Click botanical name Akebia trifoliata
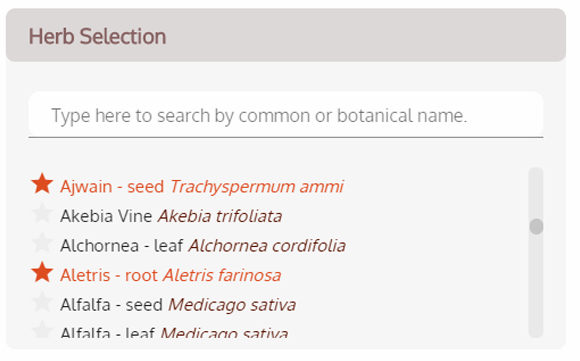This screenshot has height=361, width=580. pyautogui.click(x=220, y=216)
